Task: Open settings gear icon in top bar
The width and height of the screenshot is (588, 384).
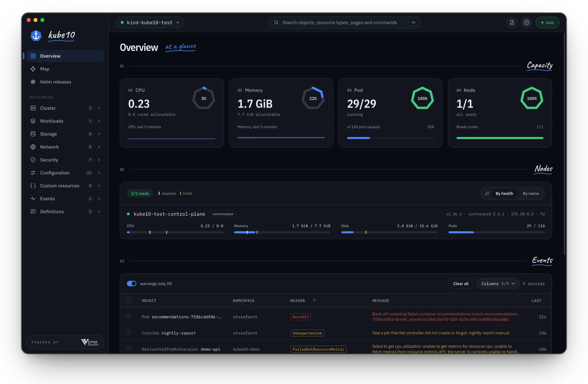Action: [x=527, y=23]
